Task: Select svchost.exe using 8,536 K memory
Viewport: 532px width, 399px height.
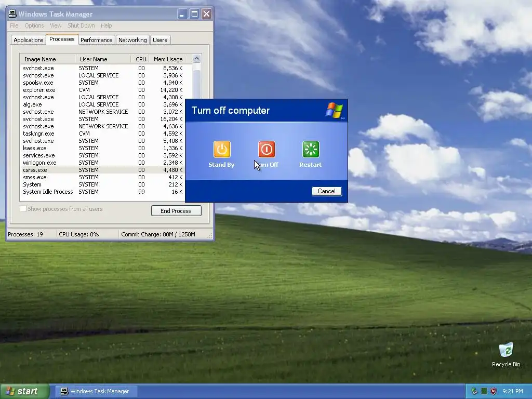Action: pyautogui.click(x=103, y=68)
